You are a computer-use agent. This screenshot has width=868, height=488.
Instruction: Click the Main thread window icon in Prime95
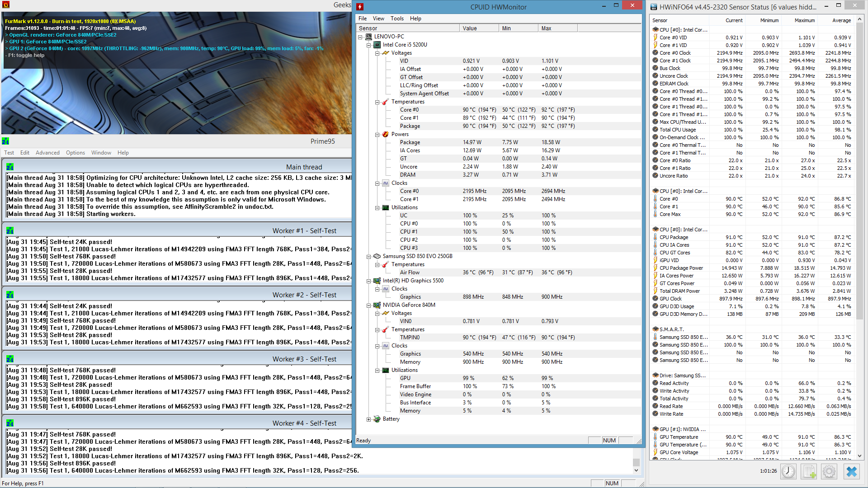(x=10, y=167)
